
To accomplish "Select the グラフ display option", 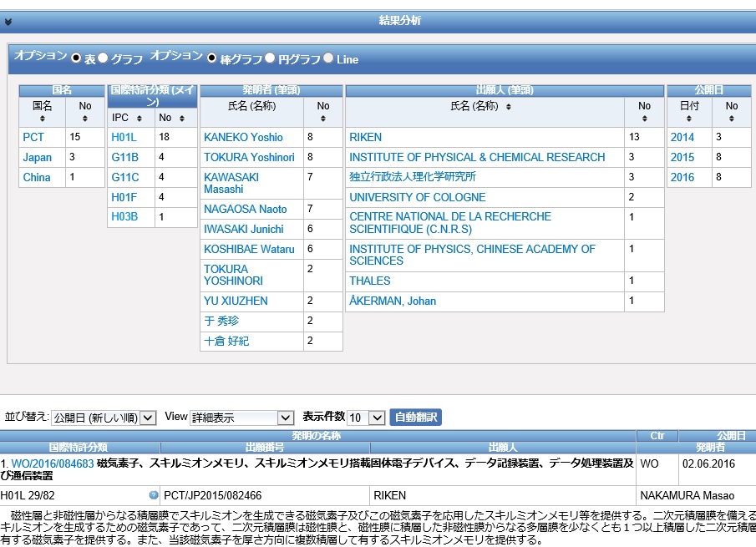I will [103, 58].
